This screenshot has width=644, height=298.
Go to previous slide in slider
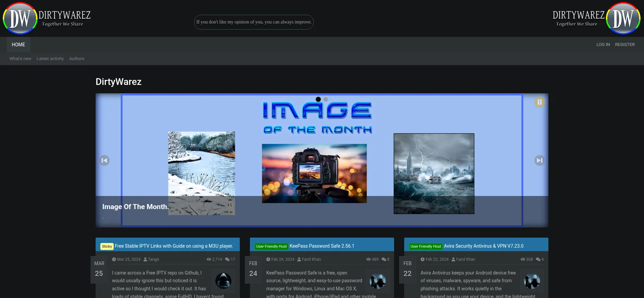pyautogui.click(x=104, y=160)
